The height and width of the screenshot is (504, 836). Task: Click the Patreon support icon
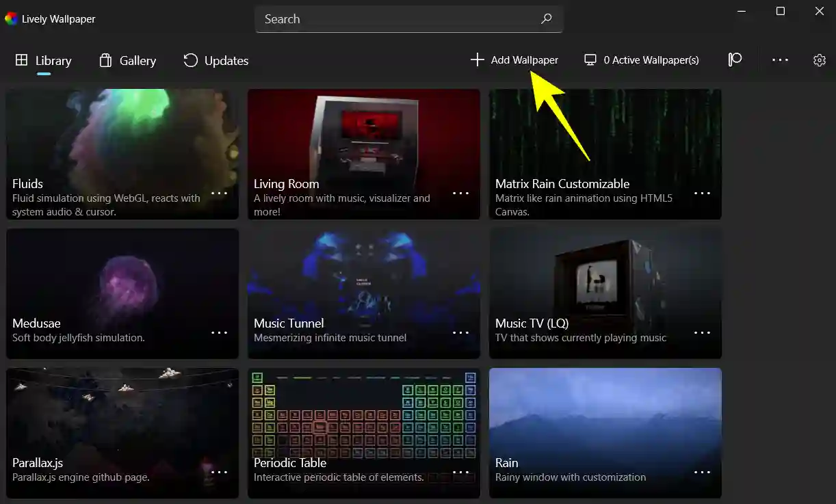735,60
